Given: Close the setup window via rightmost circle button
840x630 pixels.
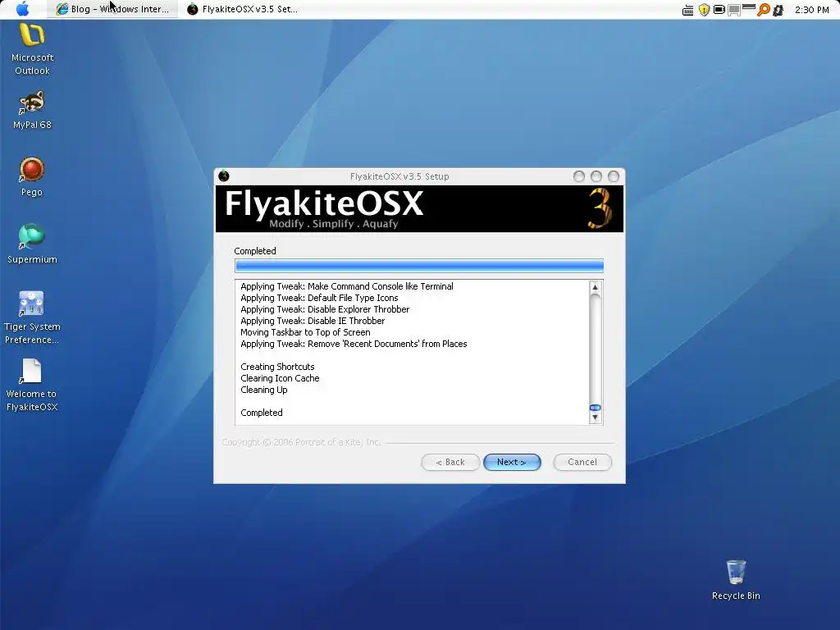Looking at the screenshot, I should [x=614, y=176].
